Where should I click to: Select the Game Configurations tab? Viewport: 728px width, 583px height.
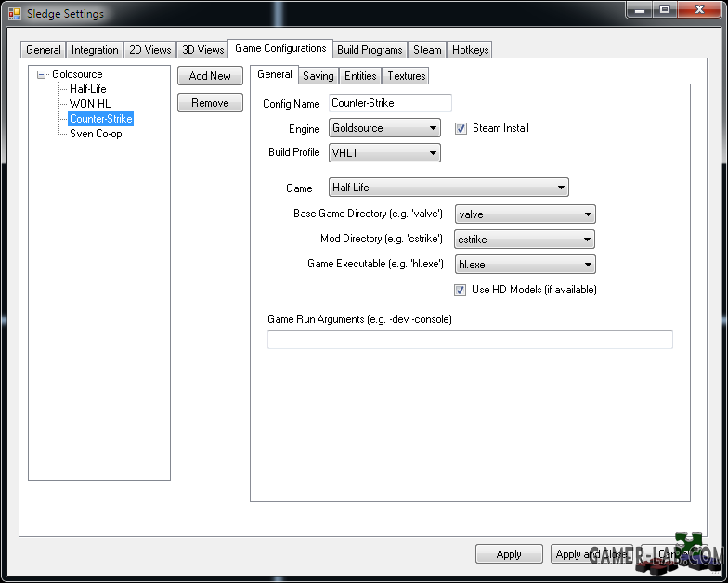280,48
